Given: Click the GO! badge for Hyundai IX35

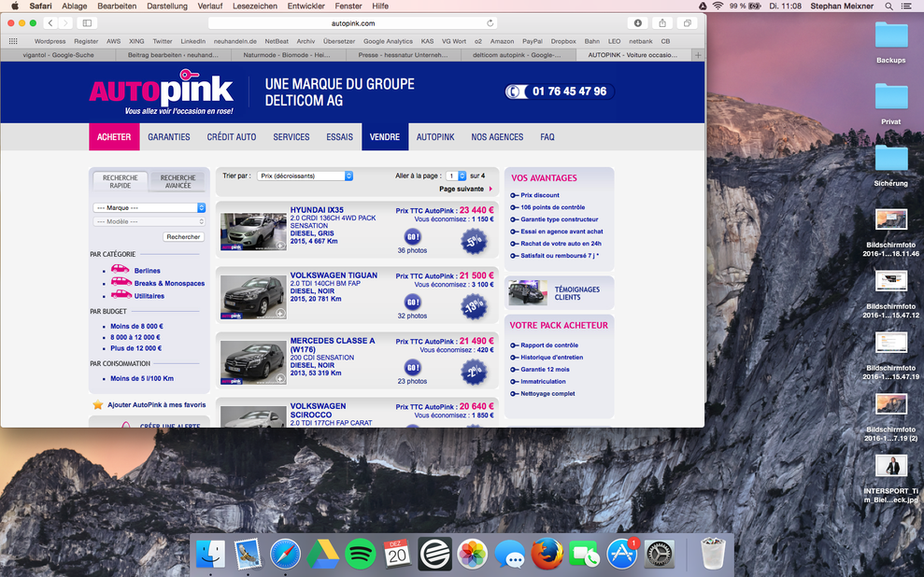Looking at the screenshot, I should coord(413,237).
